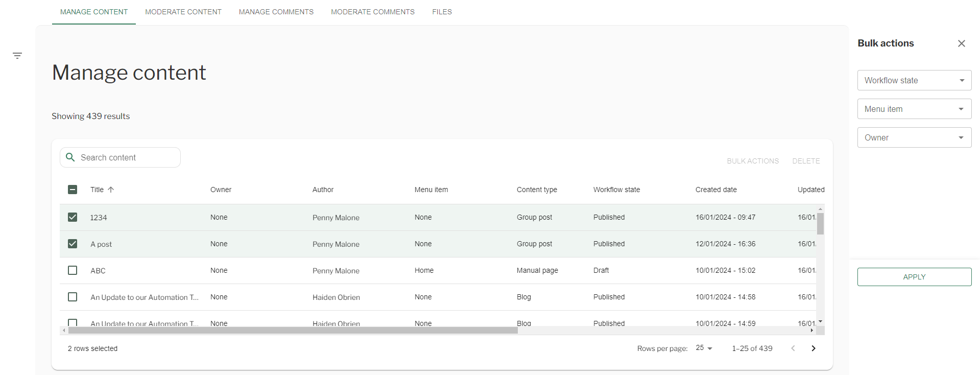This screenshot has height=375, width=980.
Task: Switch to the Moderate Content tab
Action: (183, 12)
